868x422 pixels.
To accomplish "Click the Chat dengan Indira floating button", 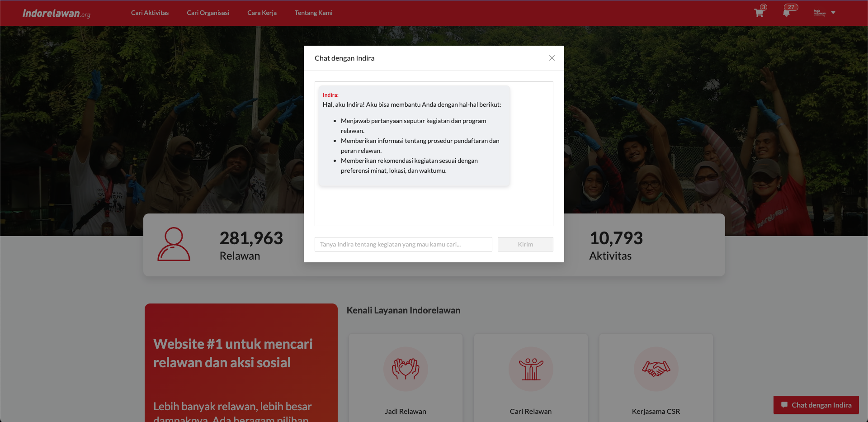I will pyautogui.click(x=816, y=405).
